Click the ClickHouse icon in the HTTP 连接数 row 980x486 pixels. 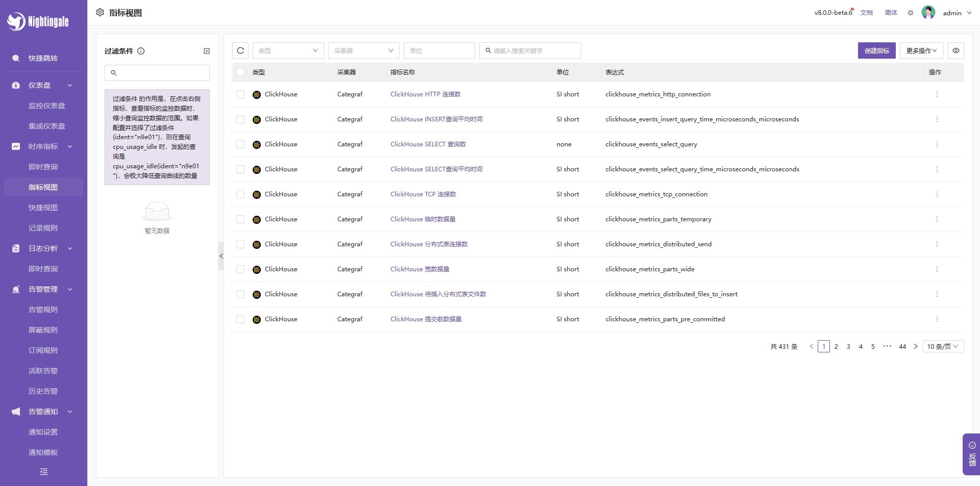pyautogui.click(x=257, y=94)
